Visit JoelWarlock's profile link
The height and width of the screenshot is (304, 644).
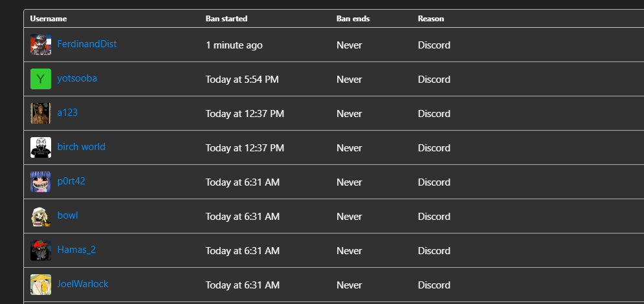tap(83, 284)
